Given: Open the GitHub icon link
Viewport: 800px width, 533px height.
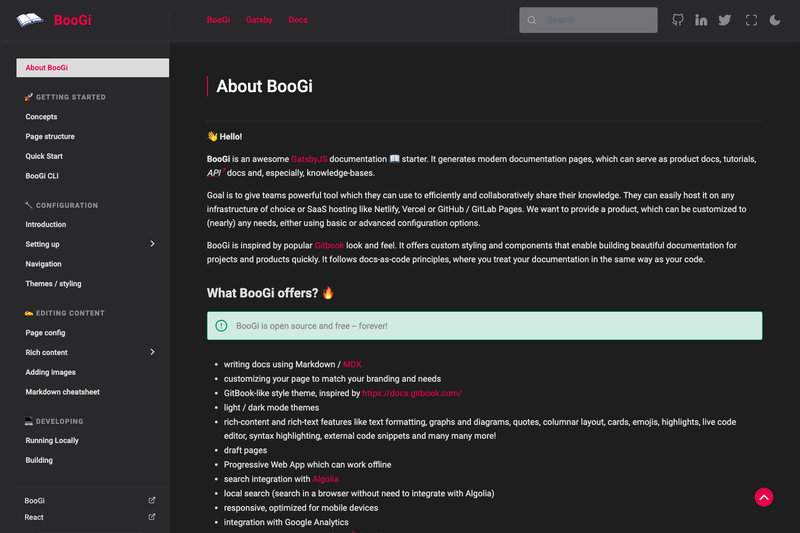Looking at the screenshot, I should pos(678,20).
